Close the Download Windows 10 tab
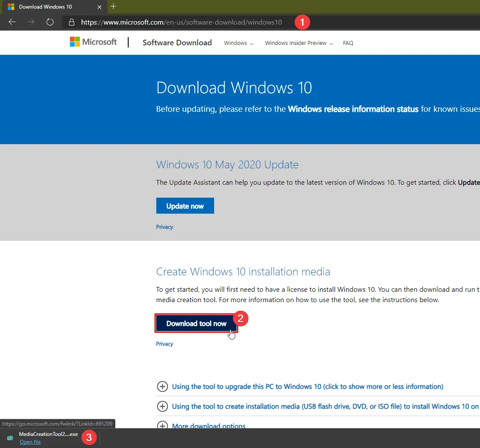Screen dimensions: 480x448 click(x=99, y=7)
